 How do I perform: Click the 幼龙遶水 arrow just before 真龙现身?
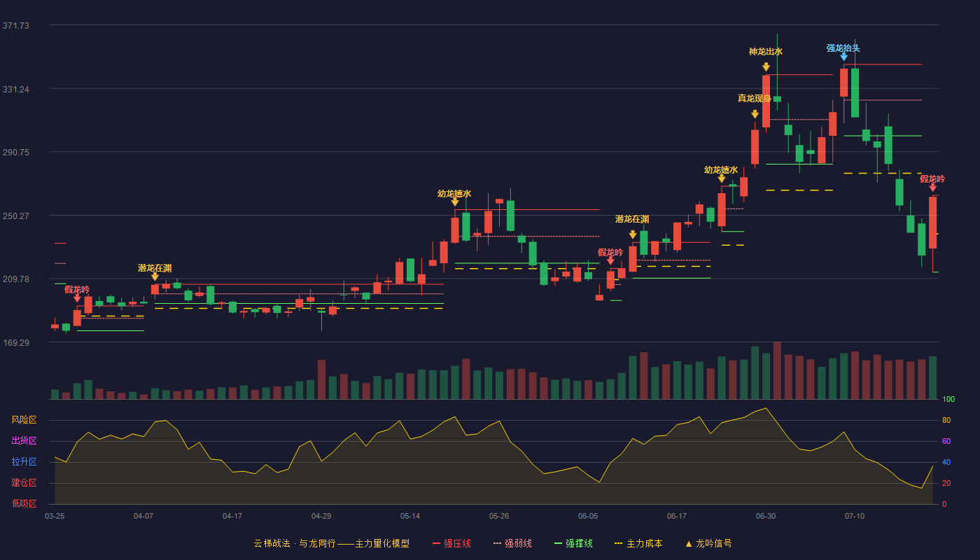[x=721, y=178]
